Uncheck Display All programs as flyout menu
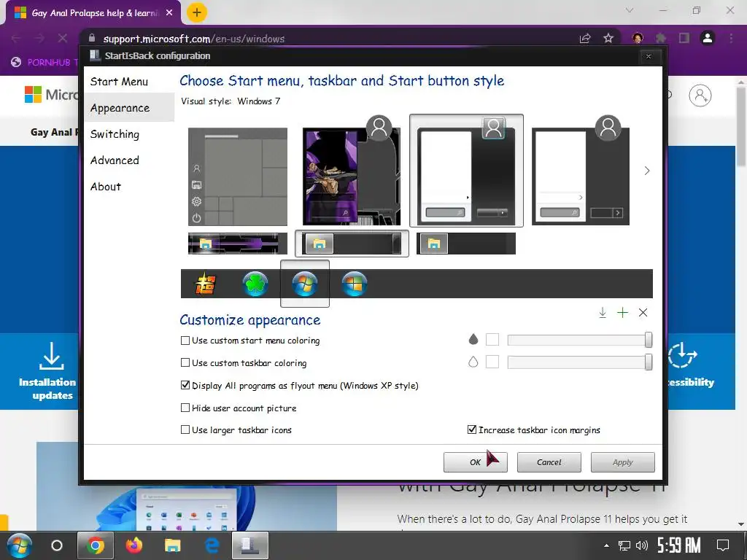 (x=185, y=385)
